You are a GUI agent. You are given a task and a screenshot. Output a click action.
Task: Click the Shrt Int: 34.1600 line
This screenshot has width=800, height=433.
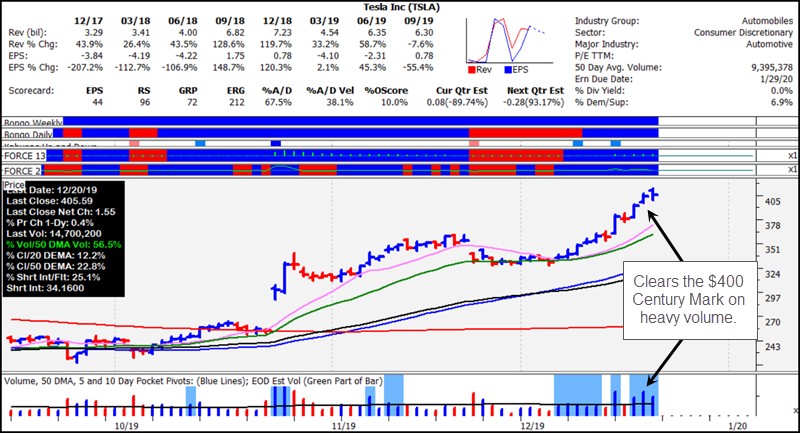coord(45,288)
